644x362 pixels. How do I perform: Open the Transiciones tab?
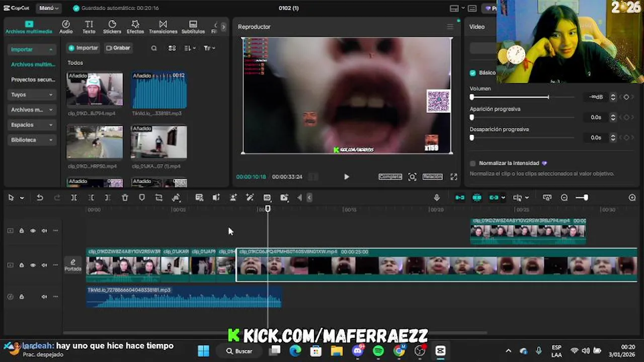click(x=163, y=27)
